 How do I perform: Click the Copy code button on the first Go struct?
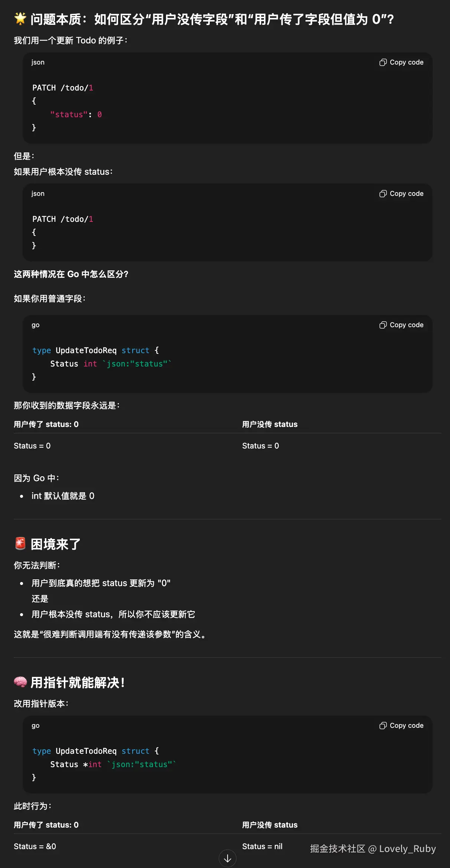click(401, 325)
